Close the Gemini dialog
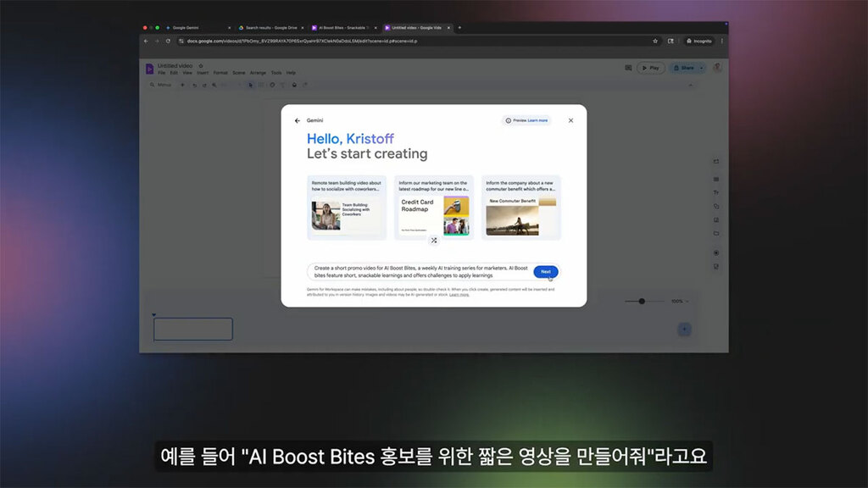 coord(570,120)
